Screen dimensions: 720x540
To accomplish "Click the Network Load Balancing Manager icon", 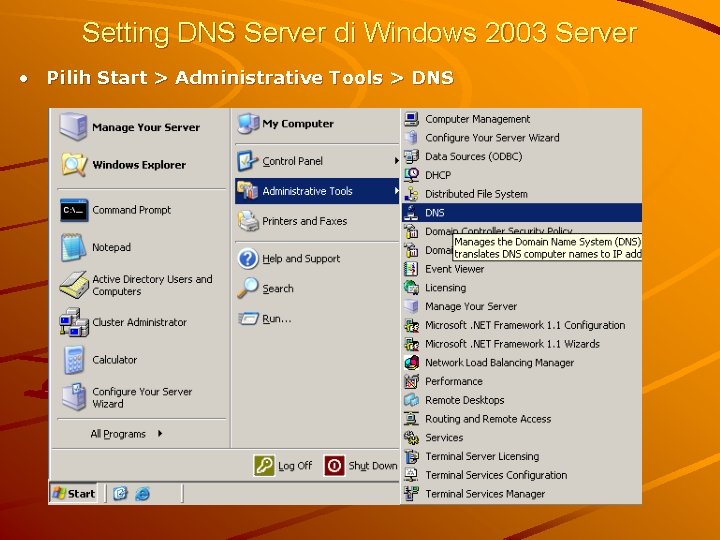I will pyautogui.click(x=411, y=362).
